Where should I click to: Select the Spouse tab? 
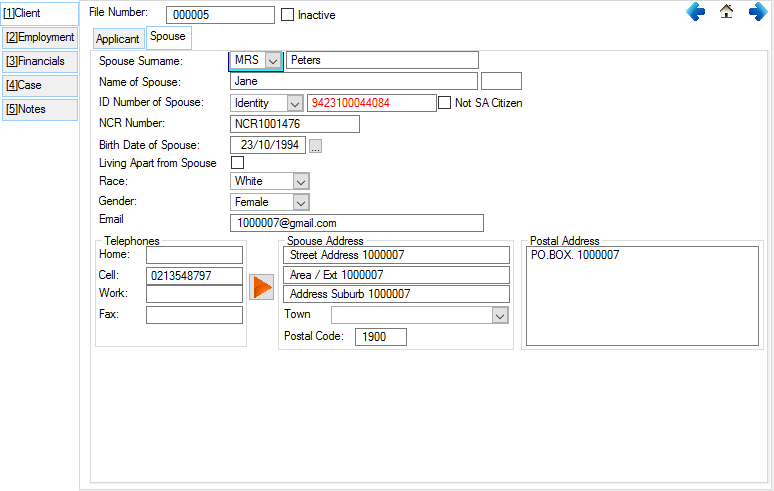168,37
